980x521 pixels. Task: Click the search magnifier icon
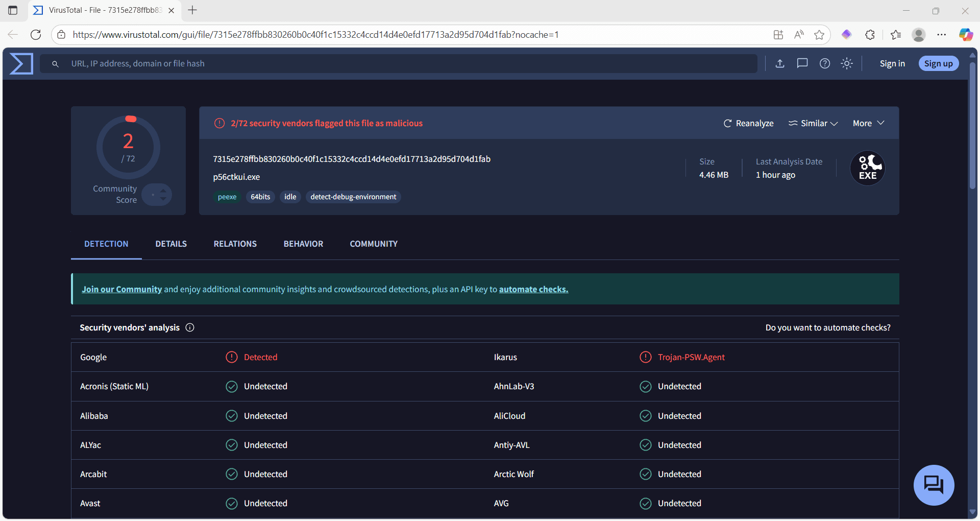(x=55, y=64)
